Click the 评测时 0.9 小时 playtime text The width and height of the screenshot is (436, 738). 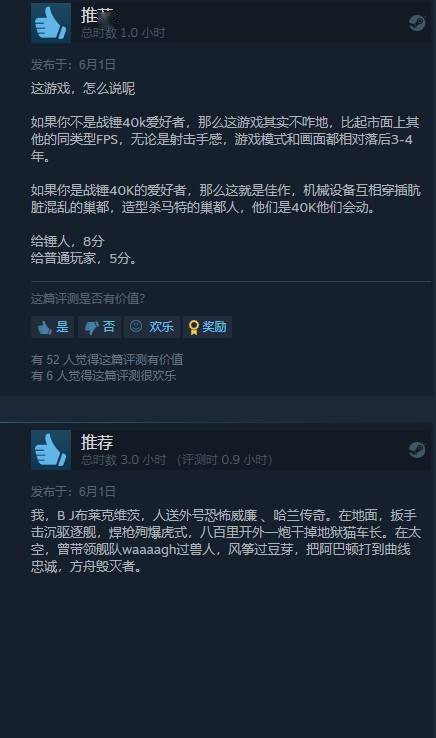coord(225,459)
